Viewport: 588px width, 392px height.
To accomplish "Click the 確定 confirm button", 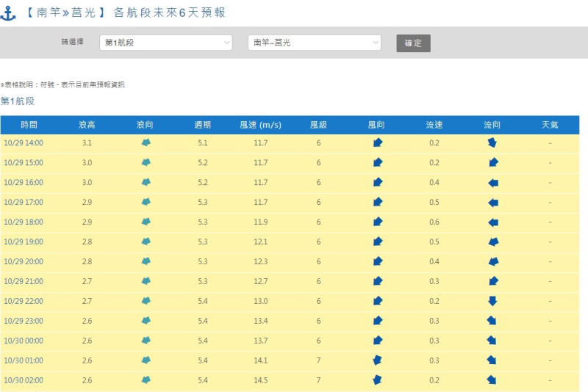I will point(413,43).
